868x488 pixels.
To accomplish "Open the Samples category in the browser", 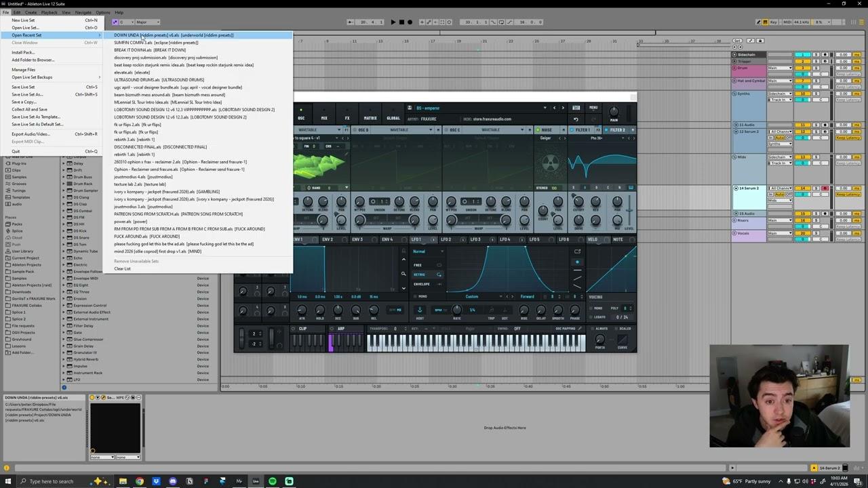I will [19, 177].
